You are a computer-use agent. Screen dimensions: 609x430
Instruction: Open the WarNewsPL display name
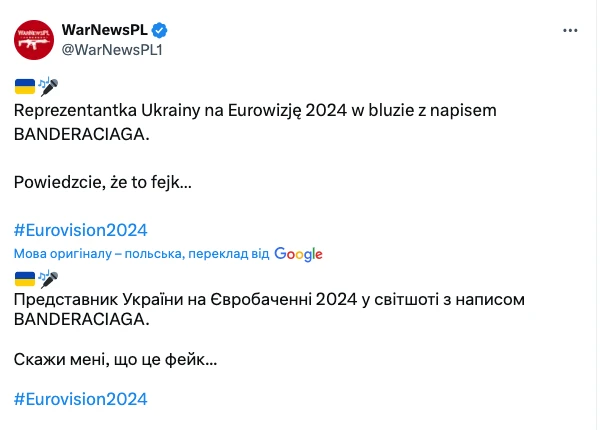click(104, 30)
